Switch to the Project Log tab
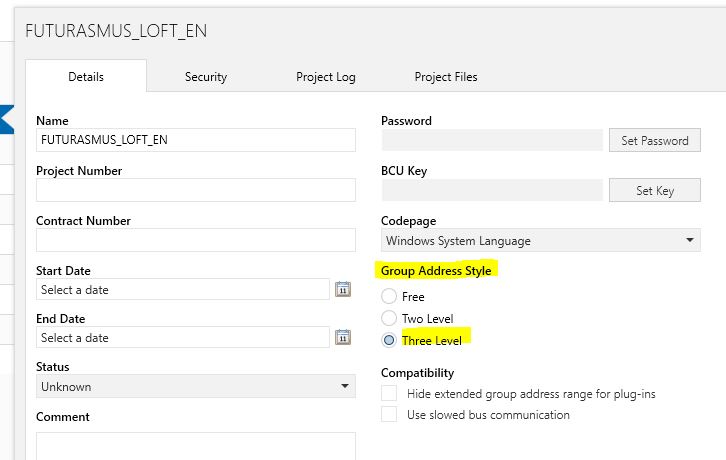The width and height of the screenshot is (726, 460). 326,77
